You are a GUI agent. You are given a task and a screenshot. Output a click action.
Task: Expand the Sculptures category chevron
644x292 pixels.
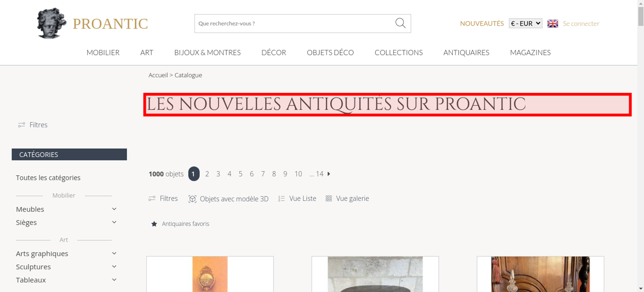click(x=114, y=267)
